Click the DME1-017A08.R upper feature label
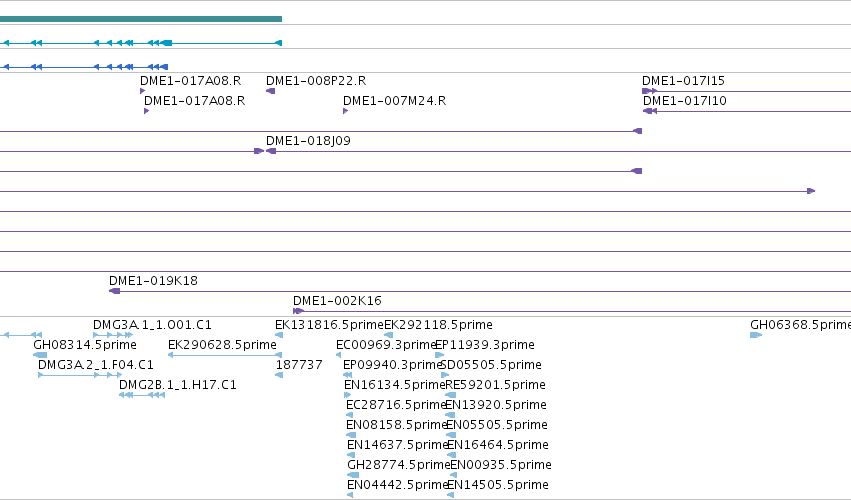851x500 pixels. coord(190,81)
